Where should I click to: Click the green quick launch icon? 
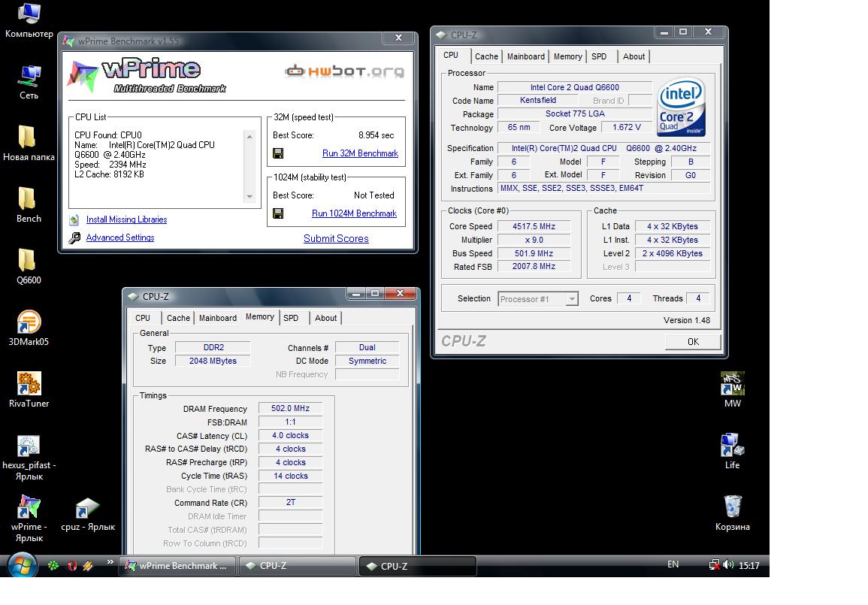pos(53,565)
